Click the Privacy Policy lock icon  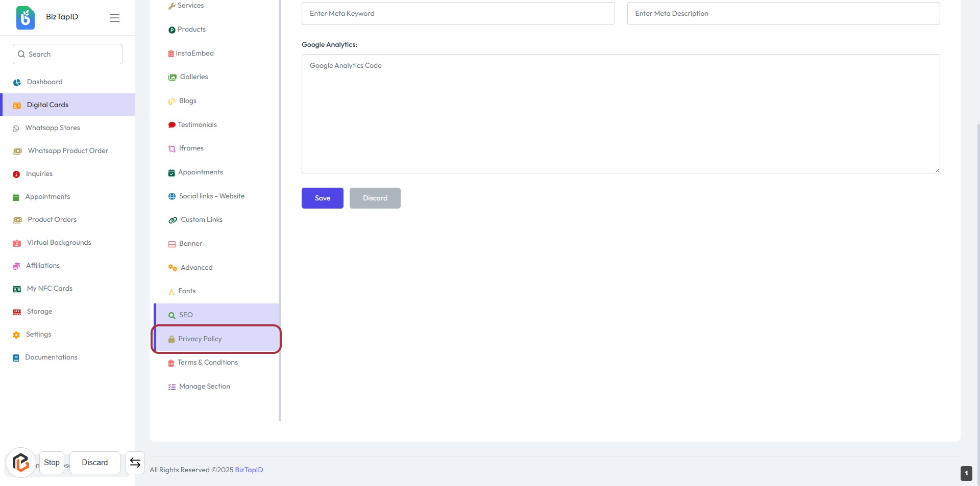pos(171,339)
